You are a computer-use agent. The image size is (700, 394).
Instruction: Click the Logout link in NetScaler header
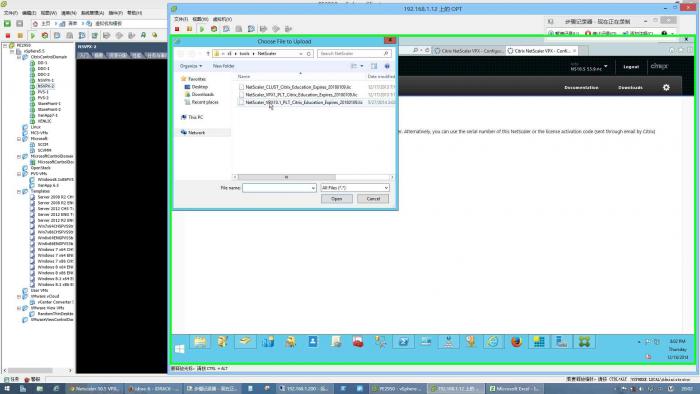click(x=631, y=66)
